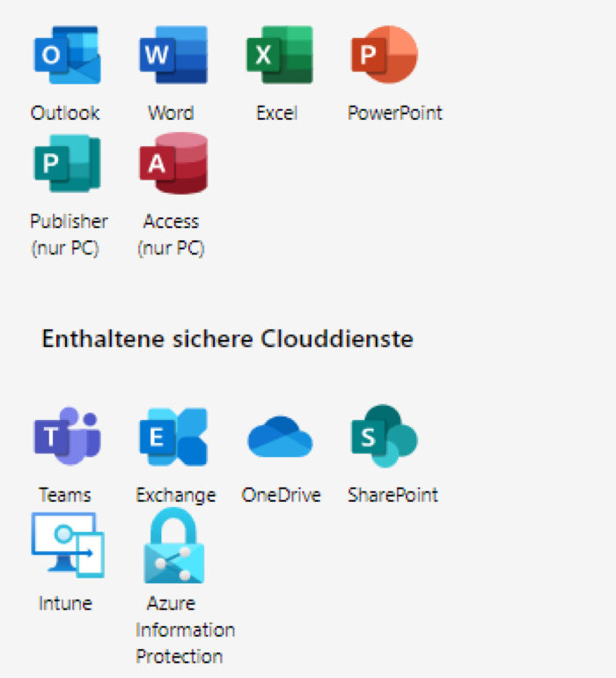Select the Intune icon
The image size is (616, 678).
pos(68,545)
